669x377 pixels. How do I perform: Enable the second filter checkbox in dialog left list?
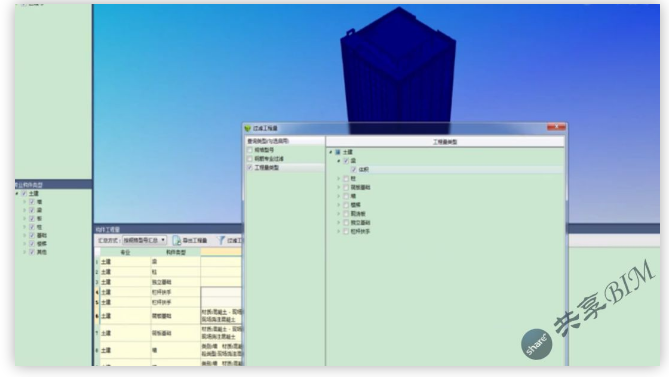click(250, 159)
